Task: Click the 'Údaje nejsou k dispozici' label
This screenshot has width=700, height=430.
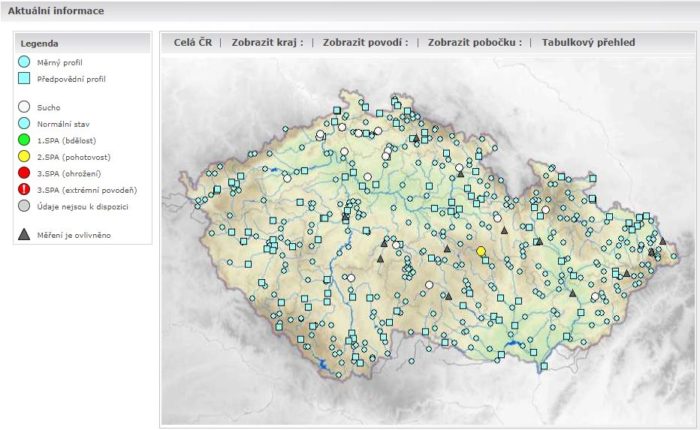Action: [x=83, y=207]
